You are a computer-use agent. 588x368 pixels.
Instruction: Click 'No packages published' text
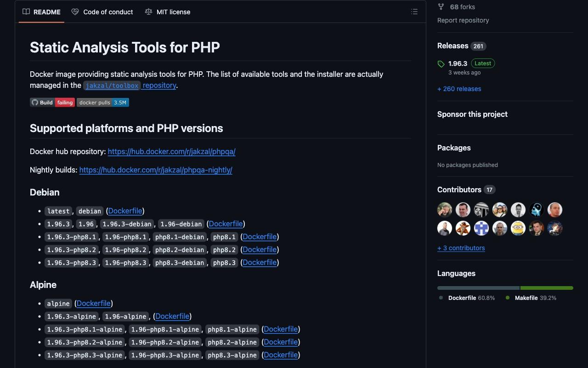pyautogui.click(x=468, y=165)
